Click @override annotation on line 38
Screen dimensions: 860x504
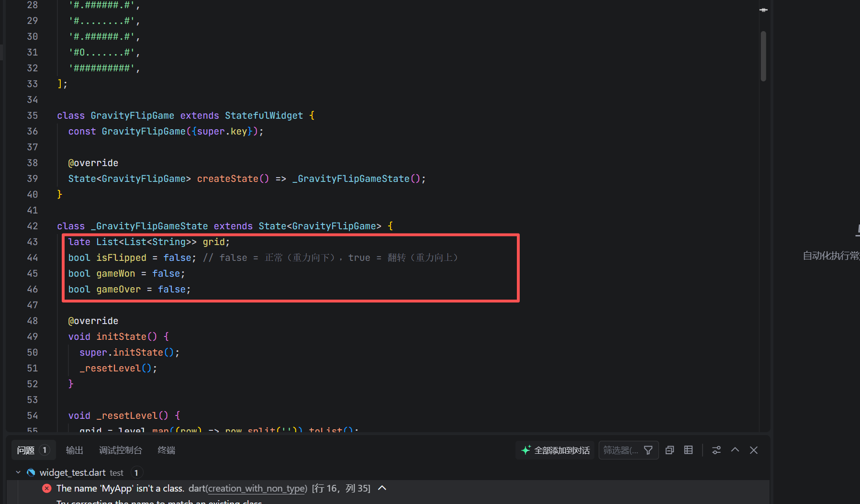coord(93,163)
